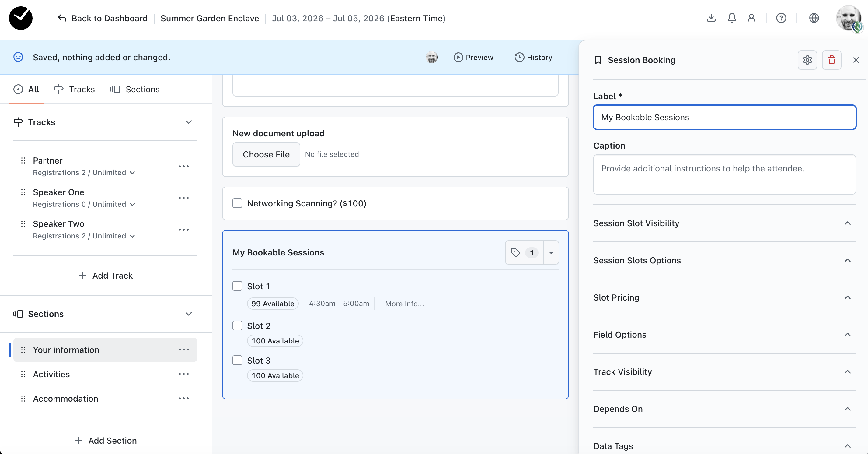Click the Add Track button
The width and height of the screenshot is (868, 454).
coord(106,276)
